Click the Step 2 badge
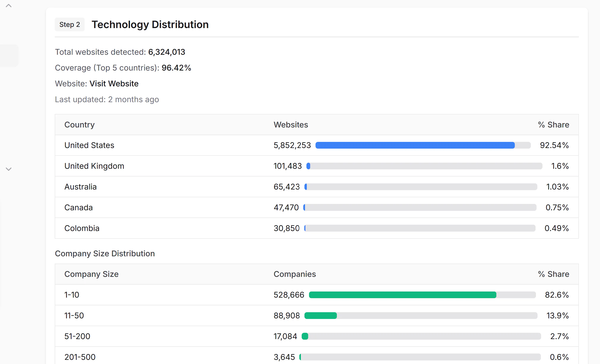The image size is (600, 364). [70, 24]
